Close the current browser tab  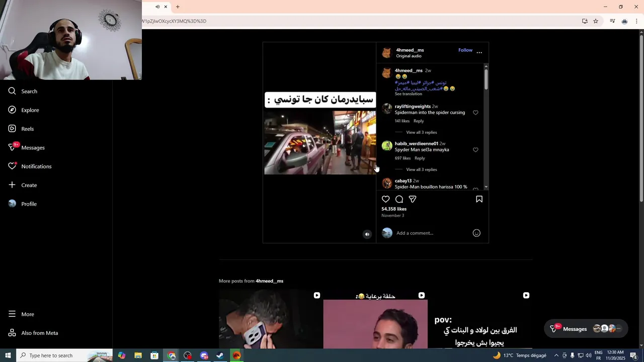pyautogui.click(x=166, y=7)
